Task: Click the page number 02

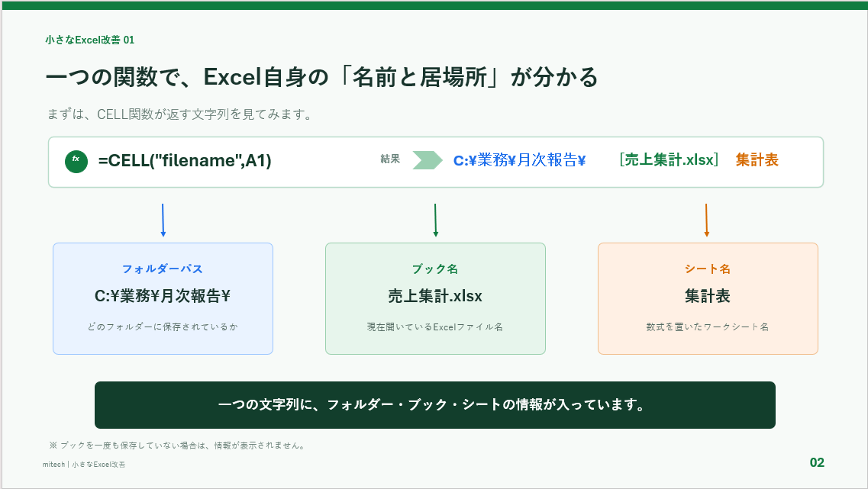Action: (x=817, y=462)
